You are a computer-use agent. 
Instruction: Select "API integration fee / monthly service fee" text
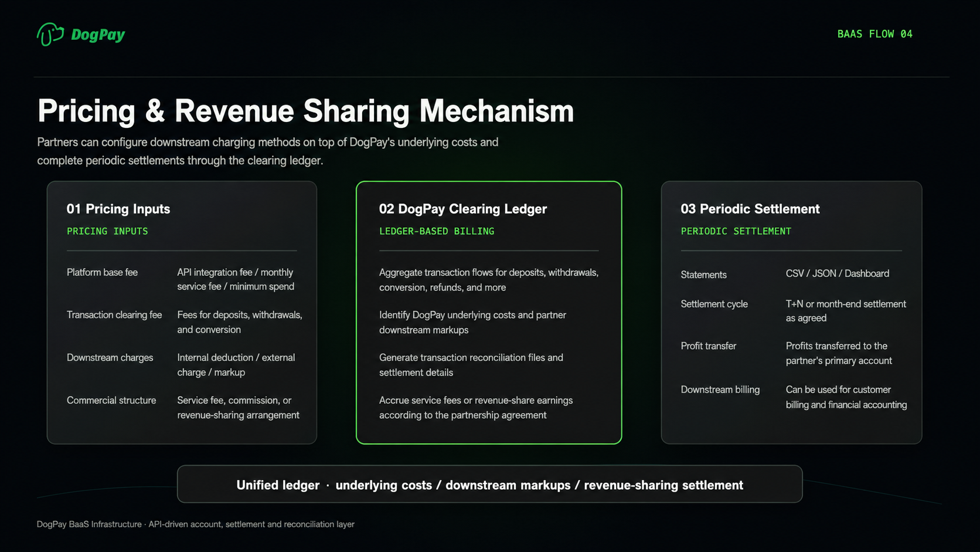pyautogui.click(x=236, y=279)
